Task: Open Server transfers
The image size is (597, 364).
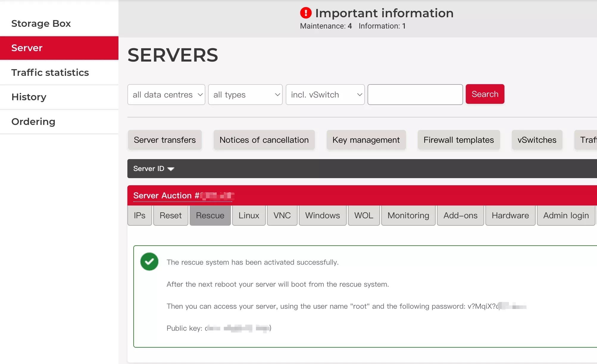Action: pos(165,140)
